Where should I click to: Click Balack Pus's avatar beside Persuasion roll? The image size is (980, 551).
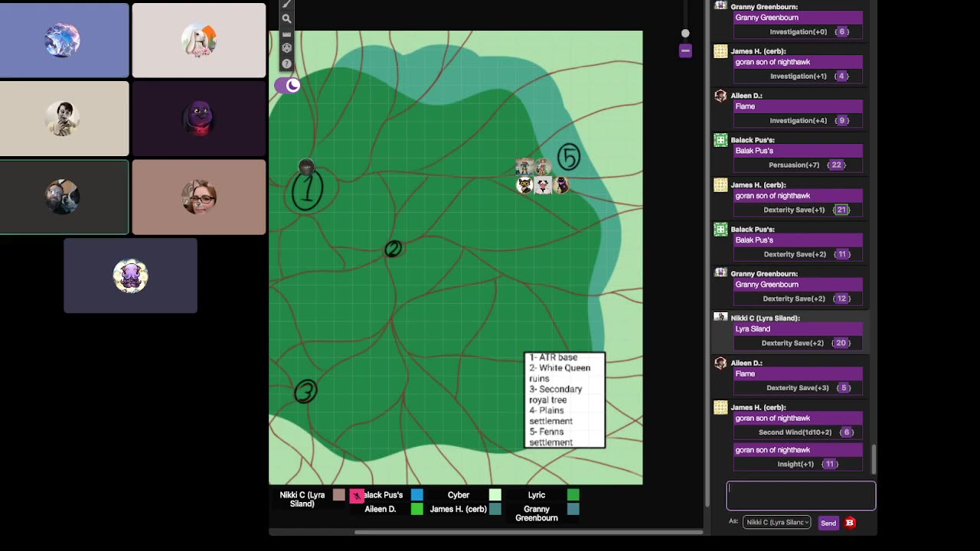click(720, 140)
